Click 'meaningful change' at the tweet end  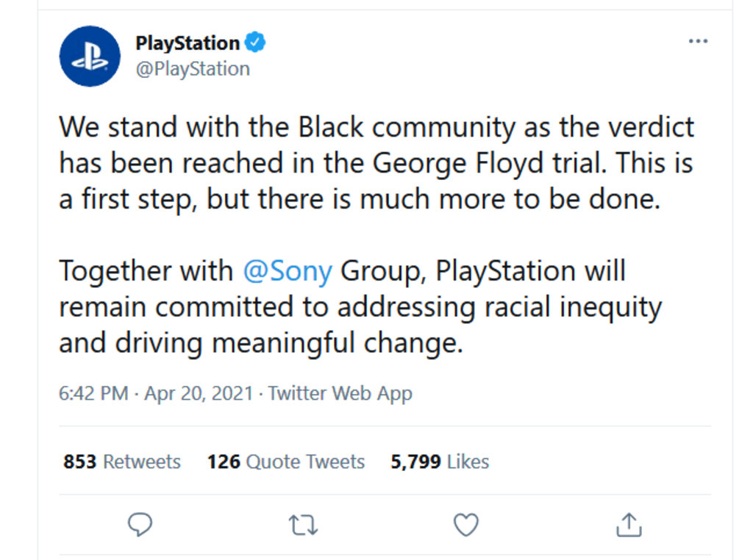(337, 344)
